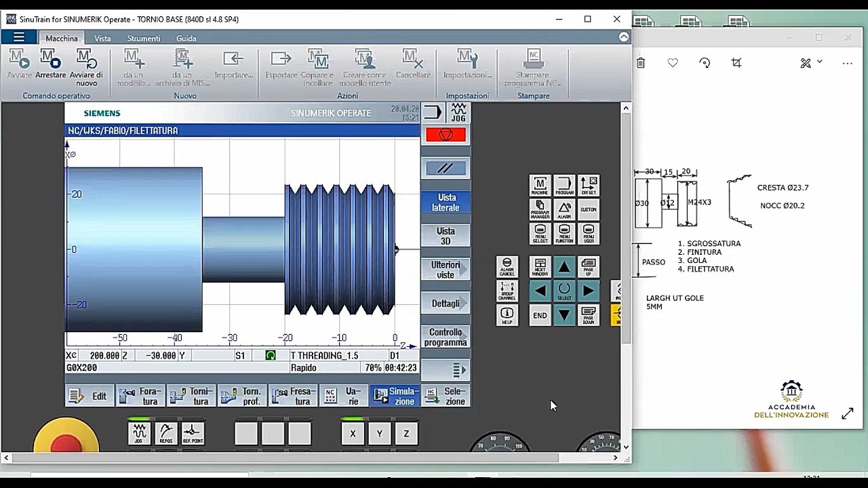Open the Program Manager key
The width and height of the screenshot is (868, 488).
point(540,209)
